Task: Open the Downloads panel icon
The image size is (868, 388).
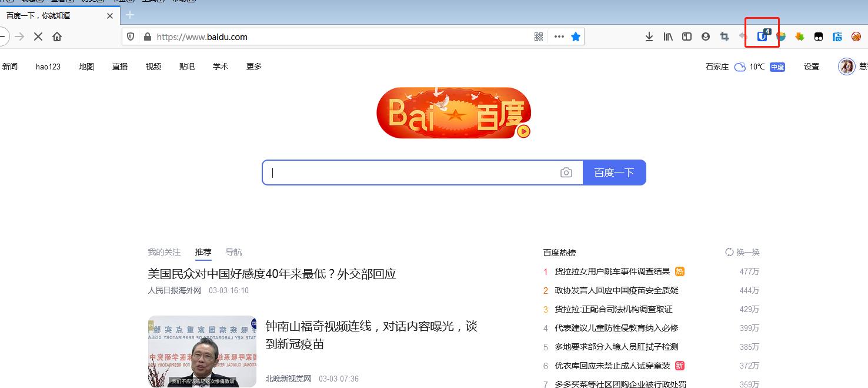Action: pos(649,36)
